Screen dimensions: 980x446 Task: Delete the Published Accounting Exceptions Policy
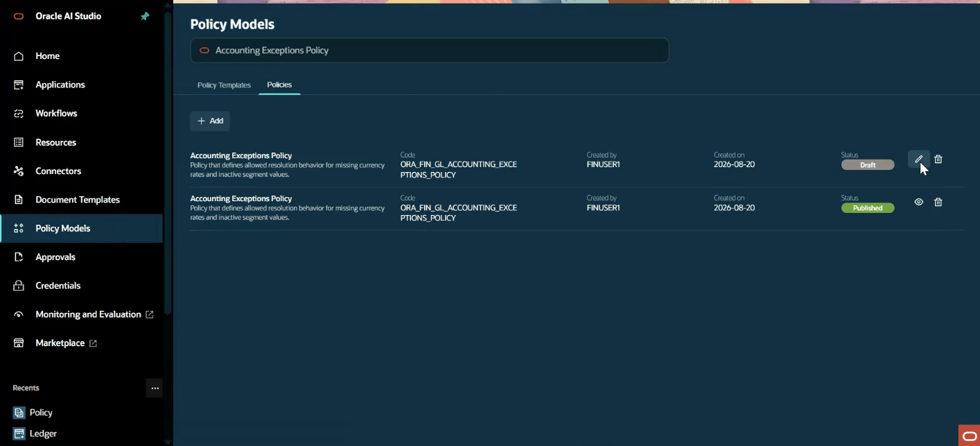click(938, 202)
